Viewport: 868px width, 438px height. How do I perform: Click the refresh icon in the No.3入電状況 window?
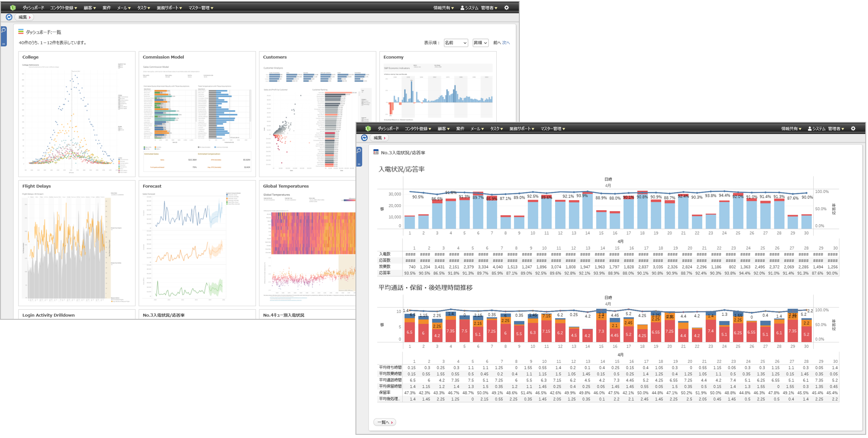(x=364, y=138)
